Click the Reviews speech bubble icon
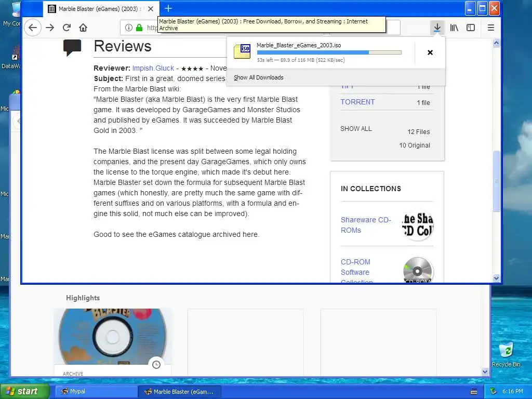This screenshot has height=399, width=532. tap(72, 47)
